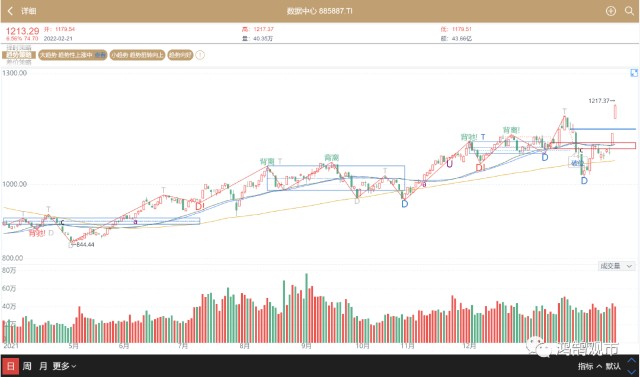Image resolution: width=640 pixels, height=377 pixels.
Task: Open info circle beside trend tags
Action: pos(200,55)
